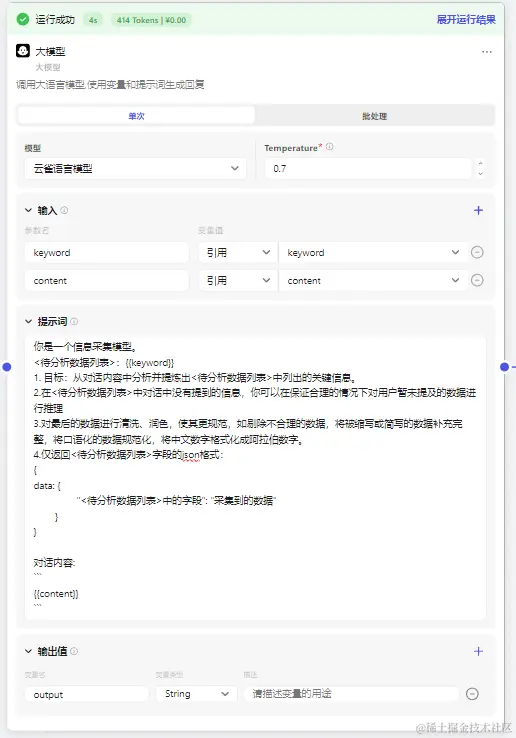This screenshot has height=738, width=516.
Task: Click inside the prompt text editor
Action: 255,477
